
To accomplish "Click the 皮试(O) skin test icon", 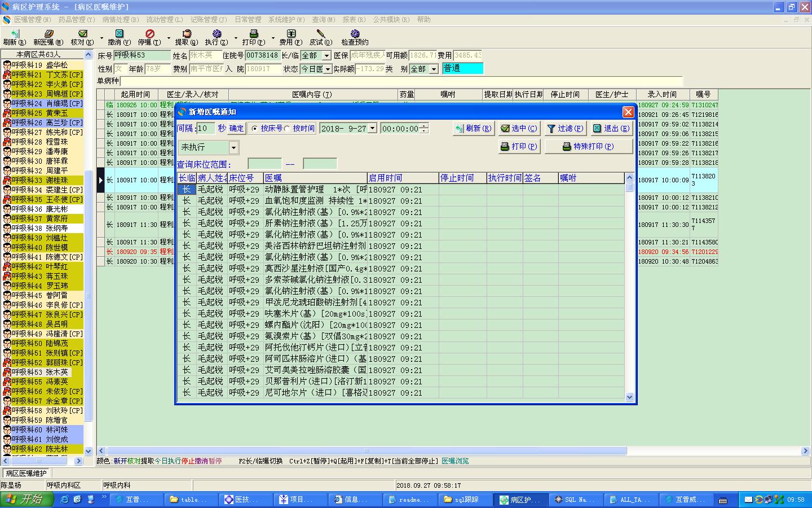I will (321, 38).
